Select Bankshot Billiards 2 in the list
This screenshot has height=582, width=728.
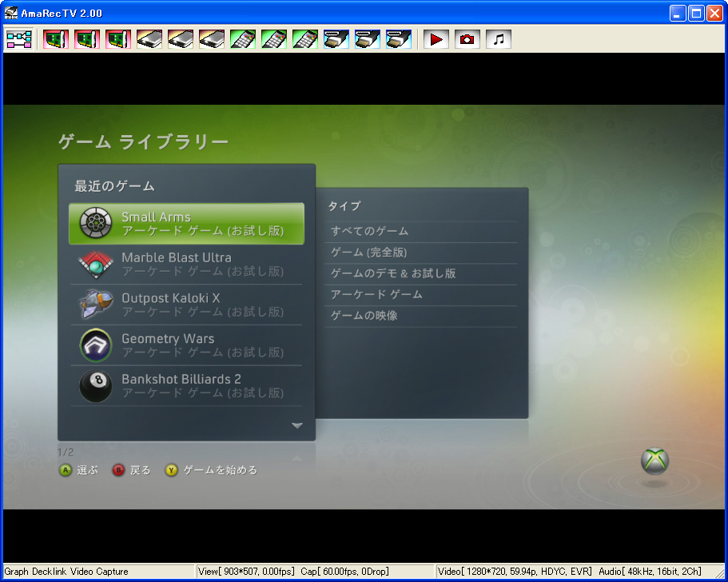pos(187,385)
